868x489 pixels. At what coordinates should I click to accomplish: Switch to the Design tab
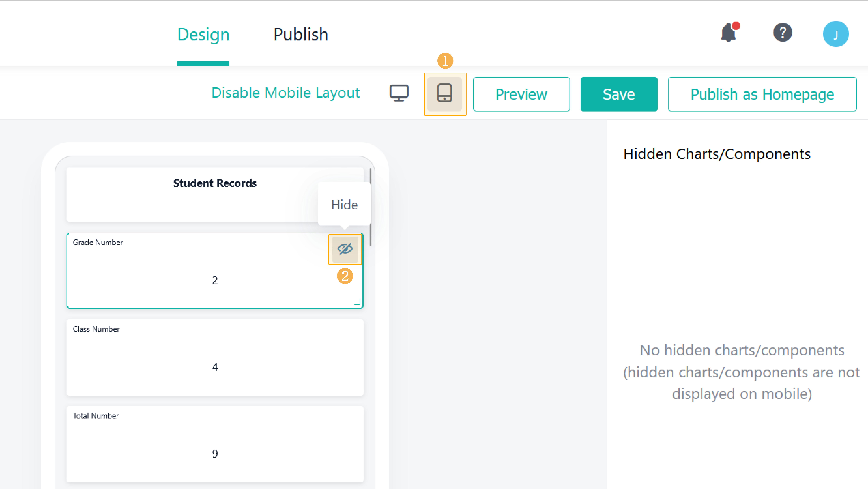[203, 35]
